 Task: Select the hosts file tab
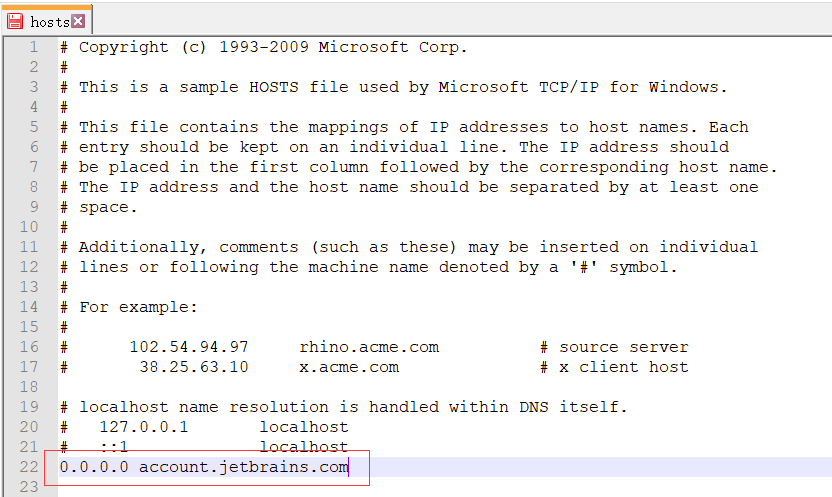pos(49,20)
